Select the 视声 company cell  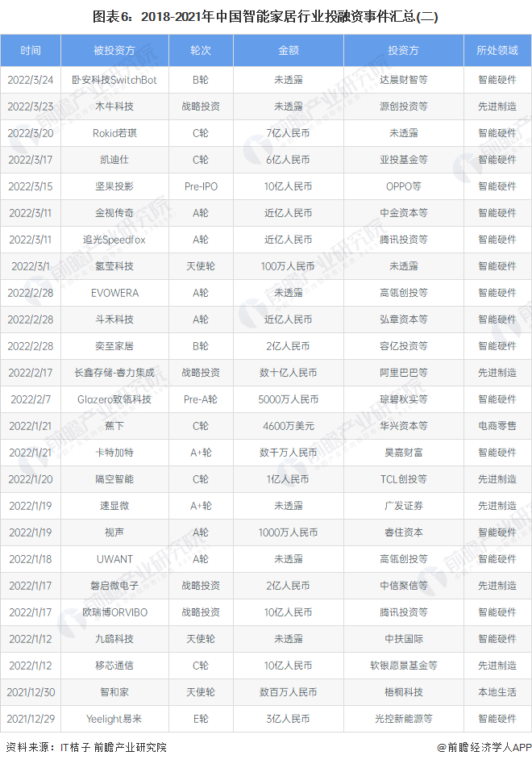pyautogui.click(x=114, y=532)
